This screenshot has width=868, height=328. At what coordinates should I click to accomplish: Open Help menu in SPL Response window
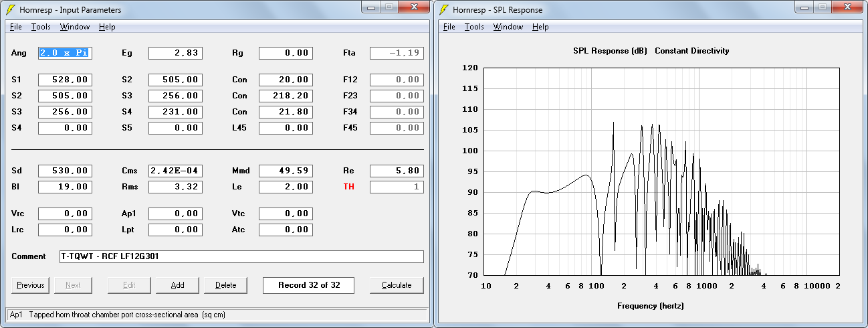[x=540, y=27]
